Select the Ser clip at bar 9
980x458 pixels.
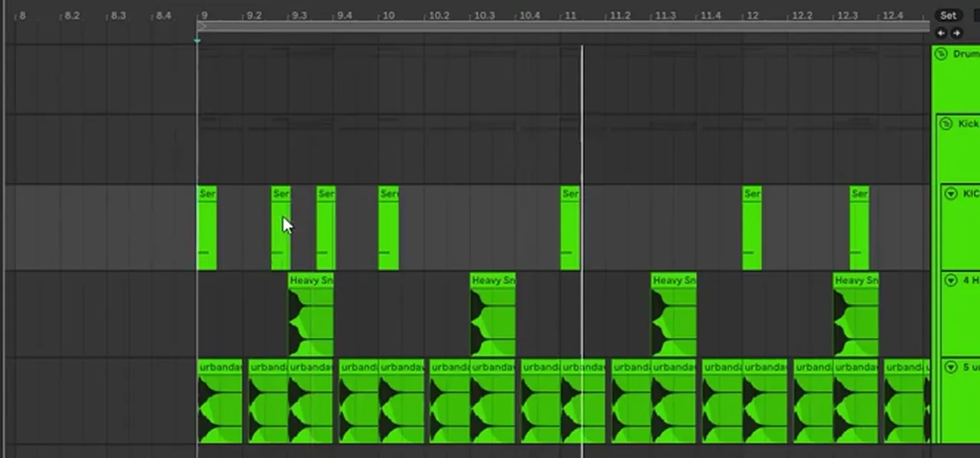(x=207, y=228)
